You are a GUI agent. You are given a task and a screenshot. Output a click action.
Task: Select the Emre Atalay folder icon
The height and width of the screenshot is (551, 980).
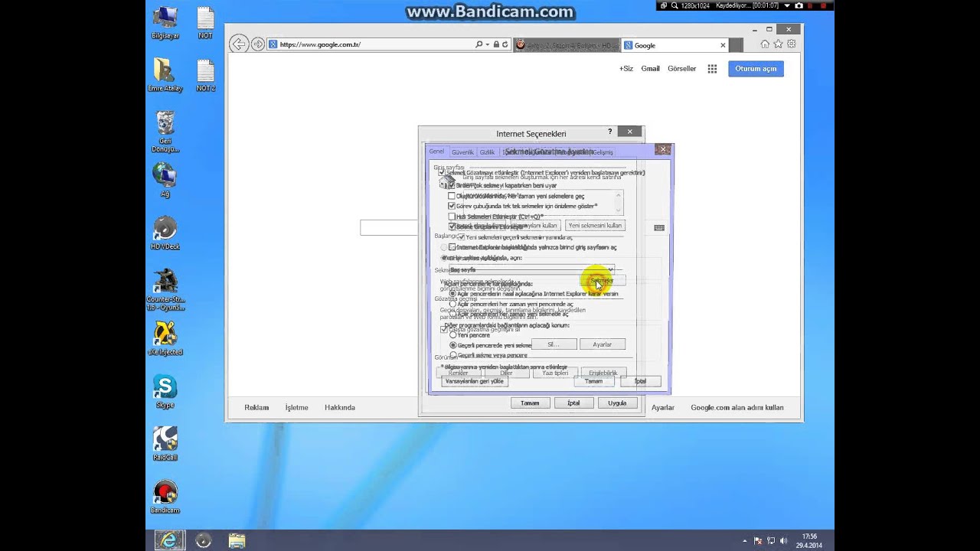[x=165, y=75]
